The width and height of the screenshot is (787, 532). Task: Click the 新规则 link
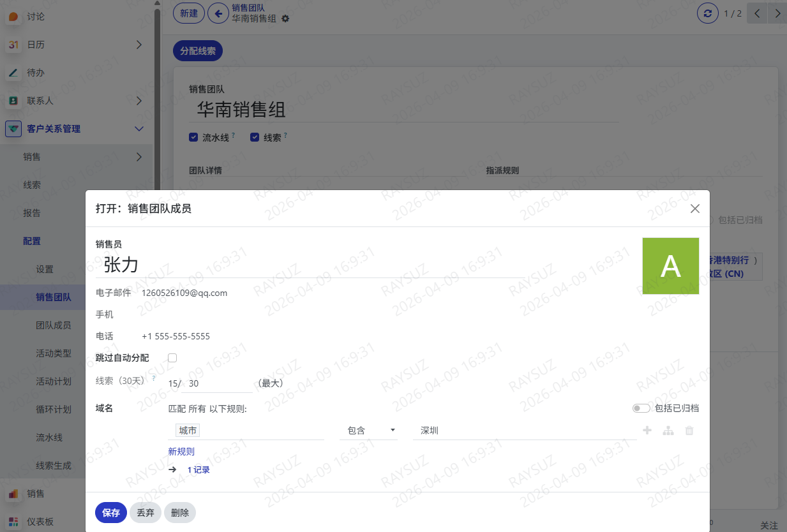(181, 452)
